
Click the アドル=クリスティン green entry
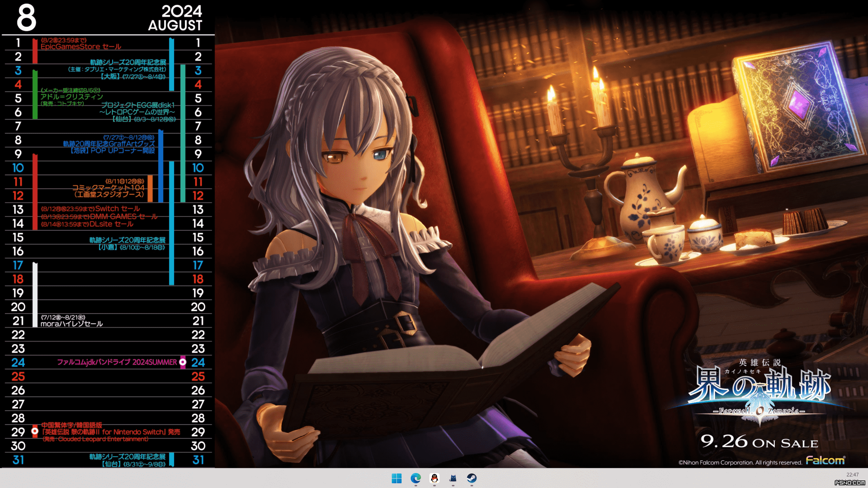coord(72,97)
